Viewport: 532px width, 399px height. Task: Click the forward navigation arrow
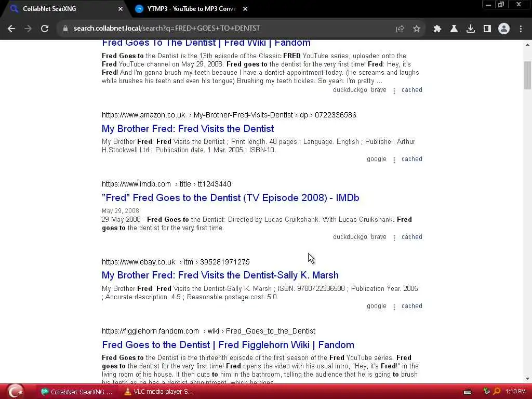click(28, 29)
